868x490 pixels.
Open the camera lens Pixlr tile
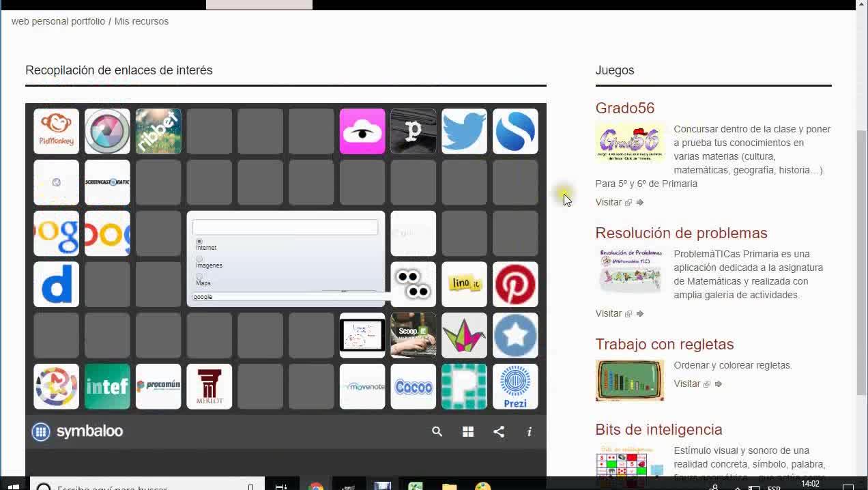pyautogui.click(x=107, y=131)
